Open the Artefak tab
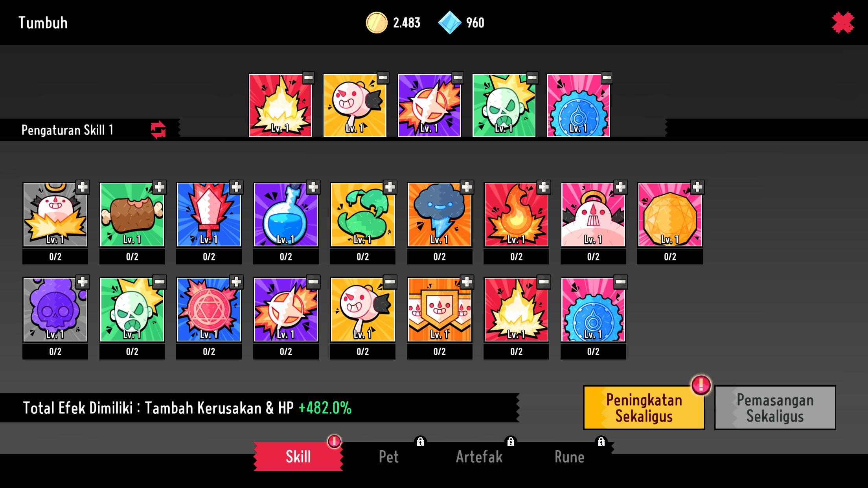The width and height of the screenshot is (868, 488). coord(479,457)
